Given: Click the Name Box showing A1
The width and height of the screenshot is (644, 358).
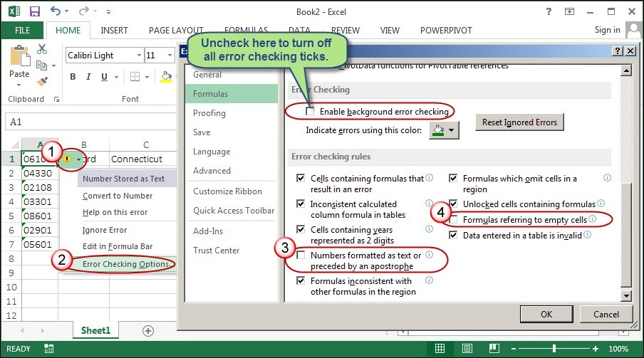Looking at the screenshot, I should pos(90,122).
